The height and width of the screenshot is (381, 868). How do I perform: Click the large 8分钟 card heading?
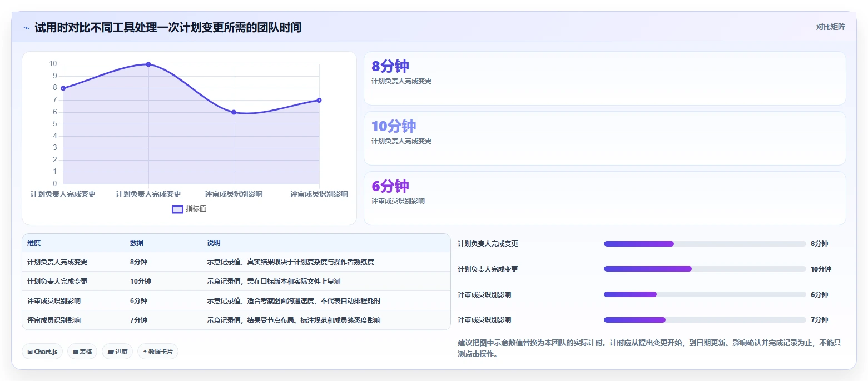(x=390, y=66)
